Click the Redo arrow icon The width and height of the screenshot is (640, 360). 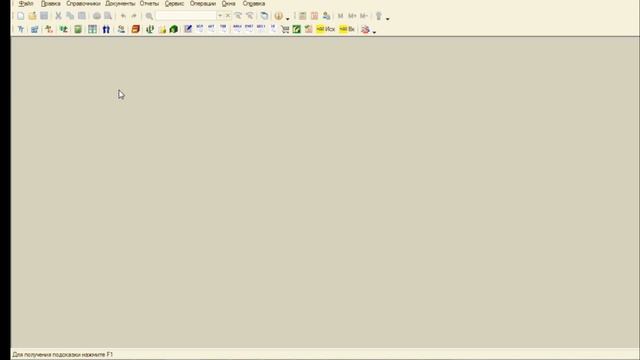(x=134, y=16)
